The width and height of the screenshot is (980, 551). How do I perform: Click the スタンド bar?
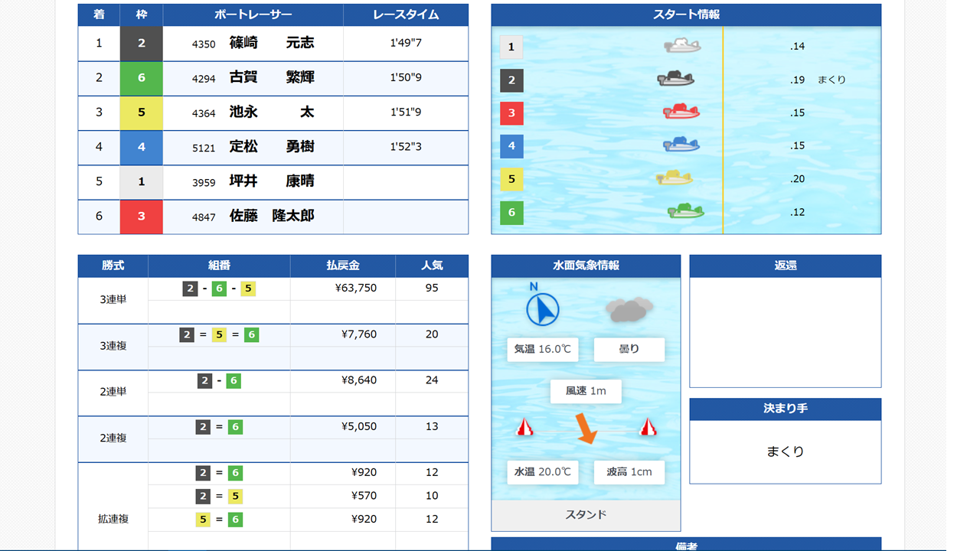(586, 515)
